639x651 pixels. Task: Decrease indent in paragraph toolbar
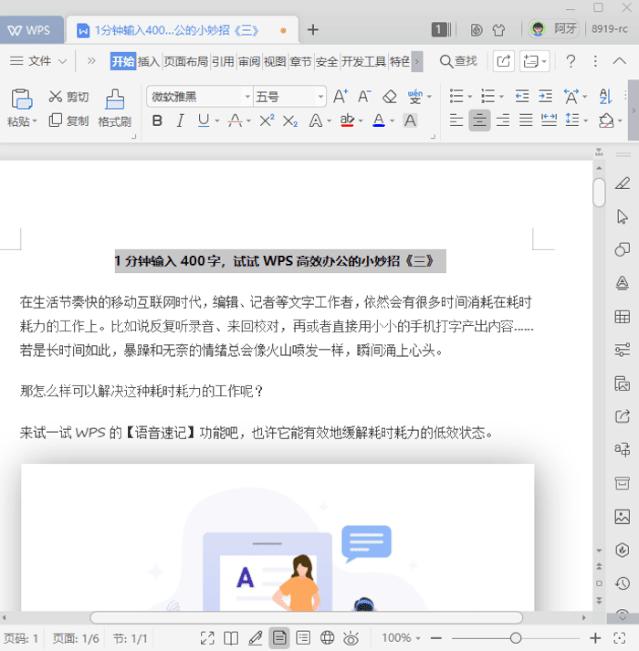coord(522,96)
